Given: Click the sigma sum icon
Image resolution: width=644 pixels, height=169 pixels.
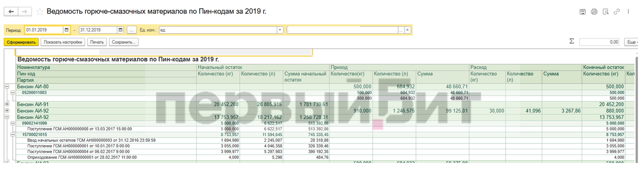Looking at the screenshot, I should click(571, 41).
